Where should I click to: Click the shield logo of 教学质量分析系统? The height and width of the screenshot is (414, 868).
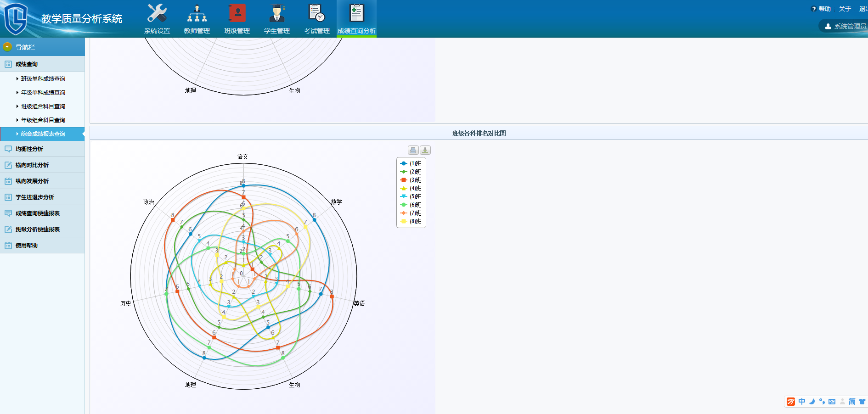pos(16,18)
